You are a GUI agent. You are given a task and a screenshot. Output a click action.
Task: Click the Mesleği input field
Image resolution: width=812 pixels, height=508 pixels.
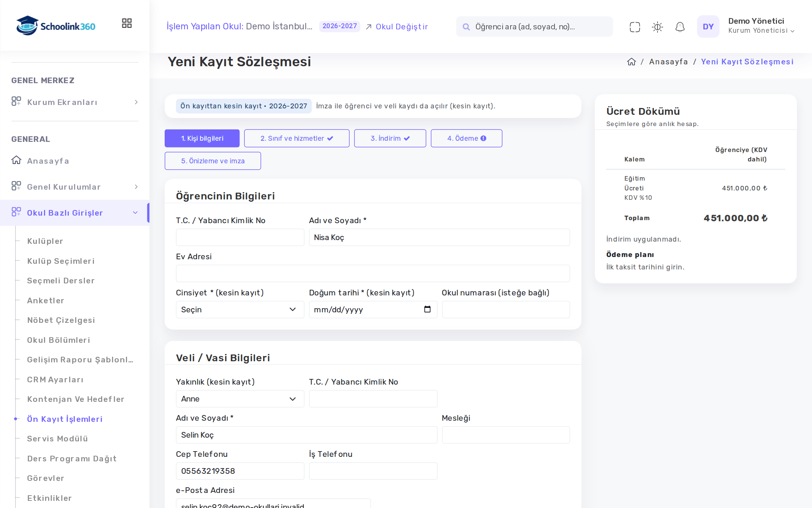coord(506,435)
